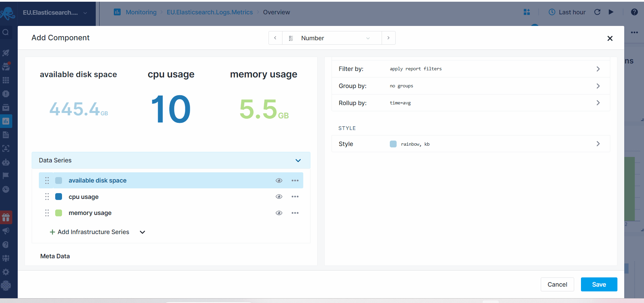Close the Add Component dialog
Viewport: 644px width, 303px height.
point(610,39)
